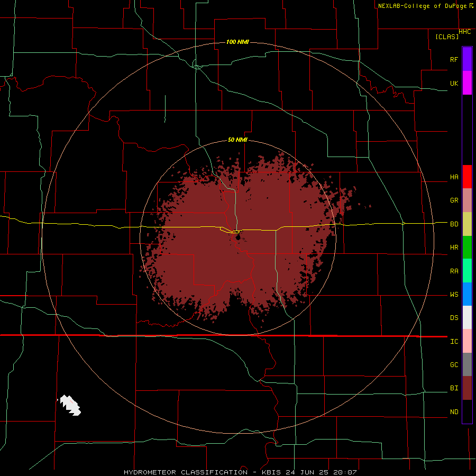This screenshot has height=476, width=476.
Task: Click the KBIS station identifier
Action: (271, 472)
